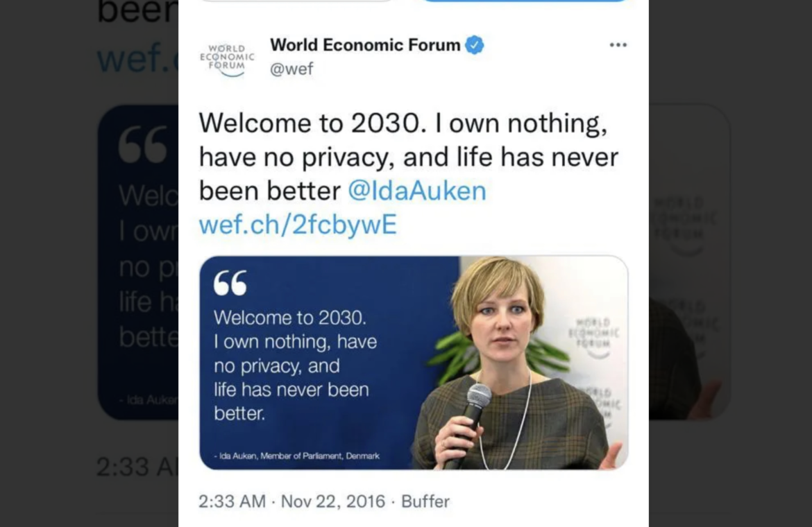Image resolution: width=812 pixels, height=527 pixels.
Task: Open the World Economic Forum profile avatar
Action: [x=227, y=57]
